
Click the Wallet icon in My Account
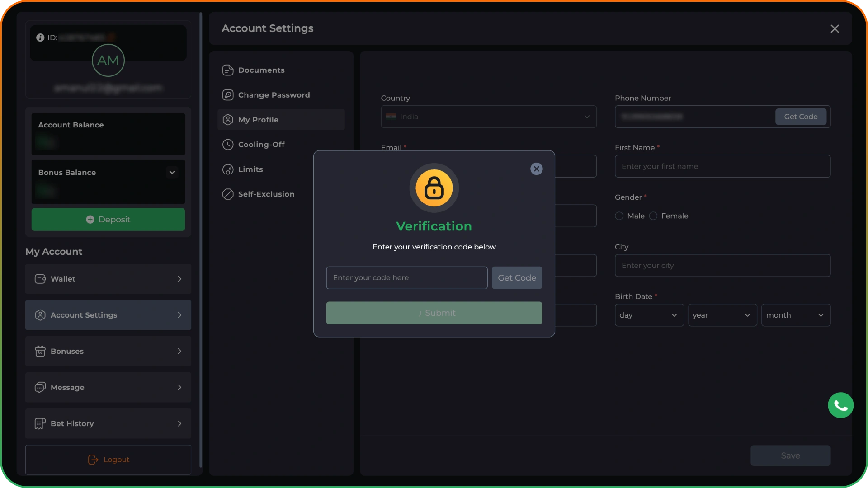pyautogui.click(x=40, y=279)
